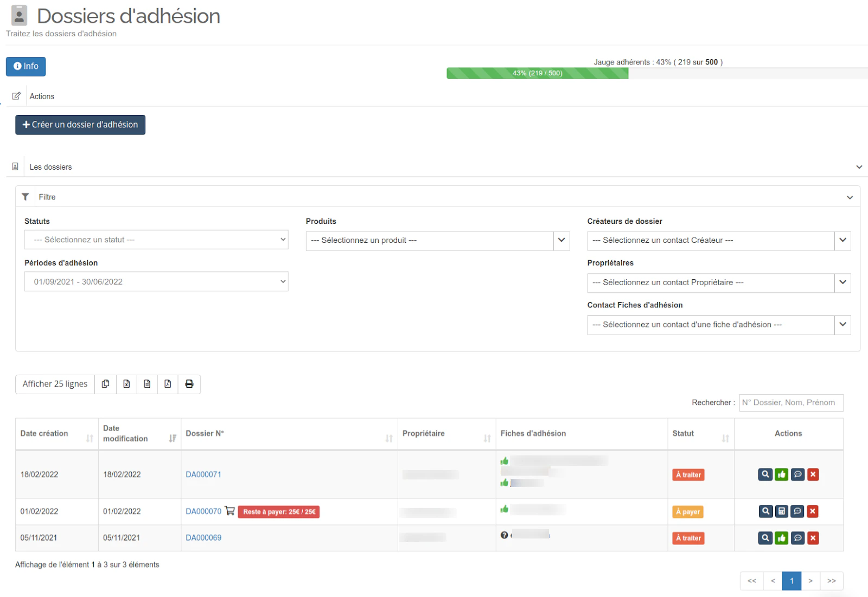
Task: Open dossier link DA000071
Action: point(203,474)
